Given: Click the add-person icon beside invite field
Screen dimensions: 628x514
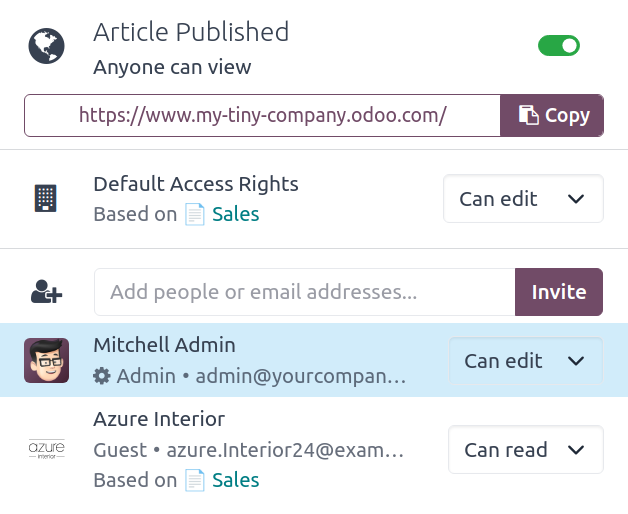Looking at the screenshot, I should [46, 292].
